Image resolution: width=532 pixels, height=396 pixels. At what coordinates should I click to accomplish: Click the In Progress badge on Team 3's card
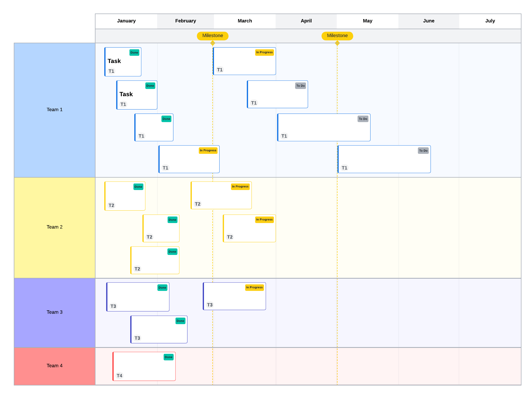tap(254, 287)
